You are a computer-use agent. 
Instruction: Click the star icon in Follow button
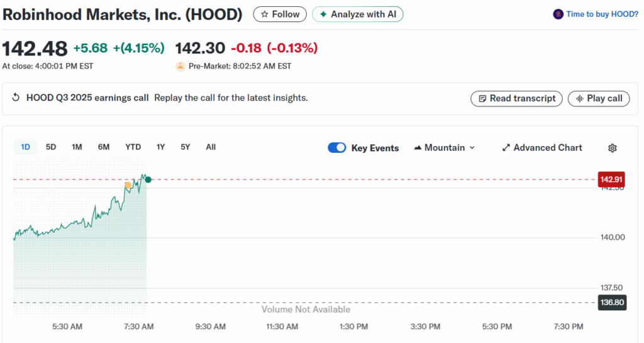[x=265, y=14]
